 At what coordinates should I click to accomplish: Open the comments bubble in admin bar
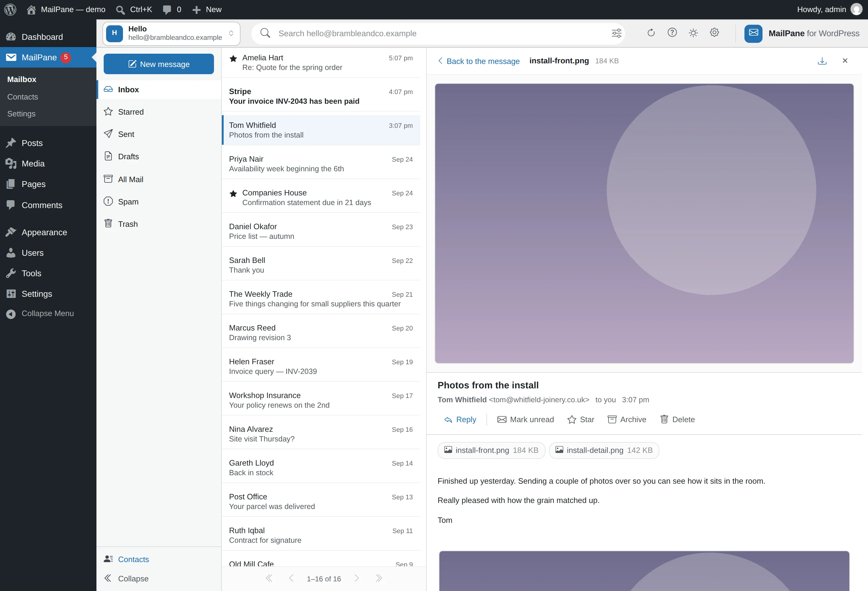point(172,9)
